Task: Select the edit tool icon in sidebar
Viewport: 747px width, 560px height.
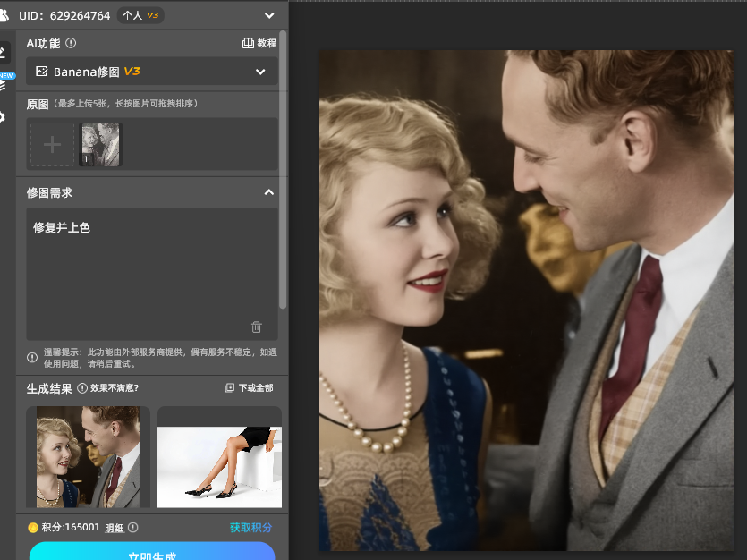Action: 4,52
